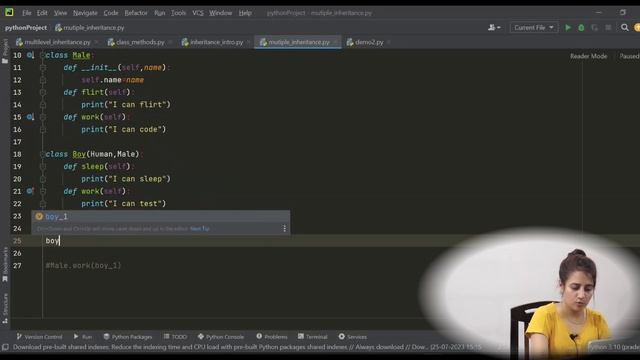The width and height of the screenshot is (640, 360).
Task: Close the inheritance_intro.py tab
Action: click(248, 42)
